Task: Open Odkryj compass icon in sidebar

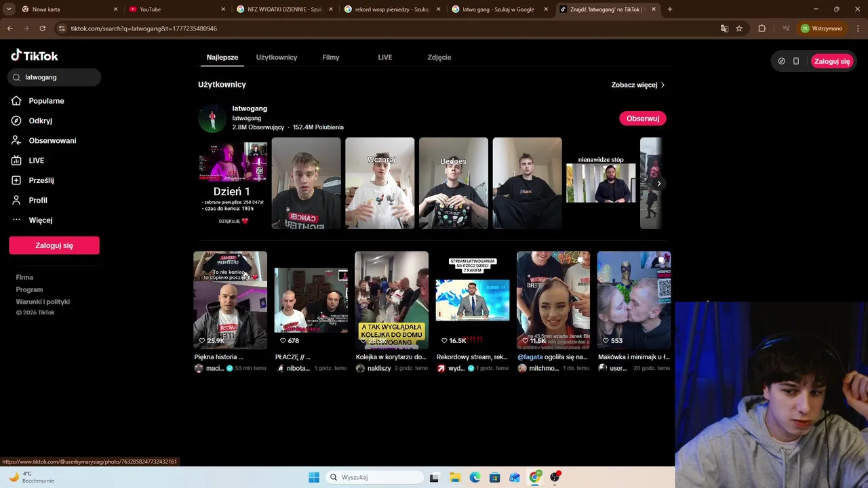Action: [16, 121]
